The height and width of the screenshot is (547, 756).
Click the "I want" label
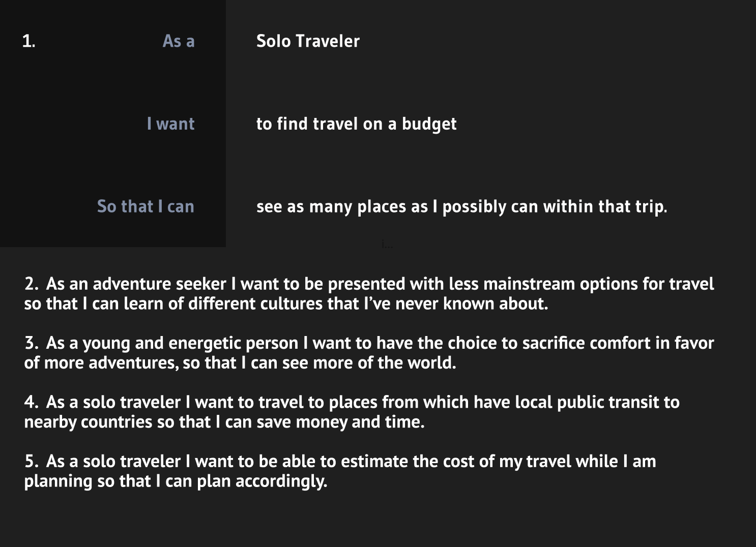pos(171,124)
